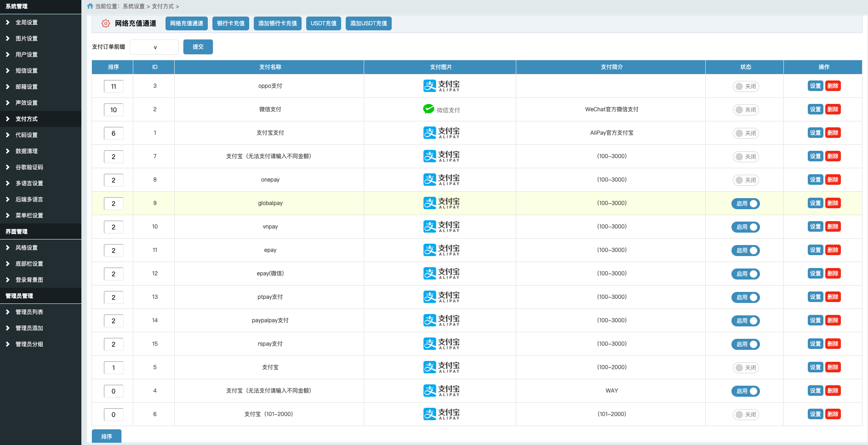Image resolution: width=868 pixels, height=445 pixels.
Task: Open 谷歌验证码 in the sidebar
Action: (40, 167)
